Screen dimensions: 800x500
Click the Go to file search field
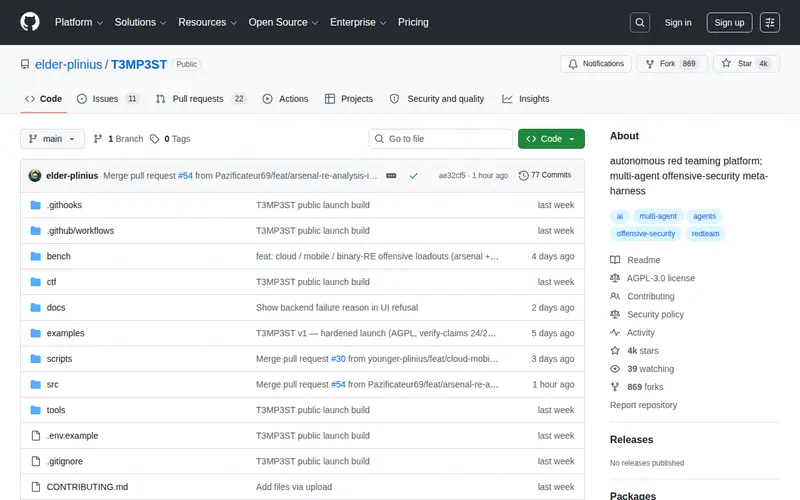coord(441,139)
